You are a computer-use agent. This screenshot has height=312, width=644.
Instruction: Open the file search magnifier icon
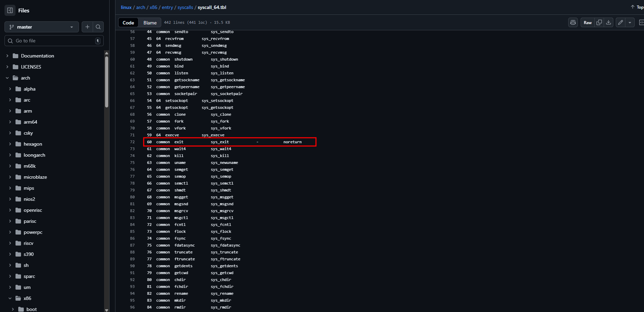click(x=98, y=27)
